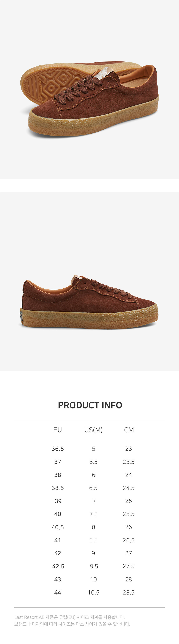Click the 25.5 CM value
The width and height of the screenshot is (179, 644).
coord(129,514)
